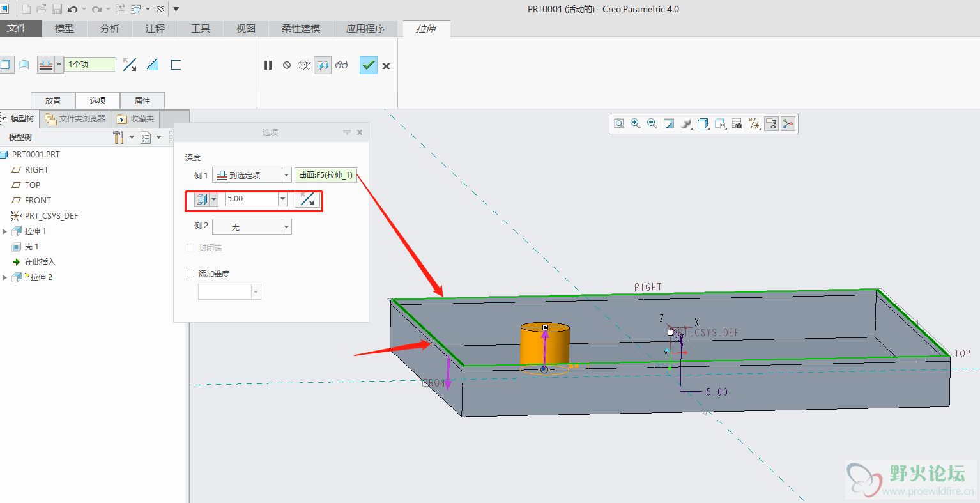Open the 文件 menu
Image resolution: width=980 pixels, height=503 pixels.
(x=17, y=28)
